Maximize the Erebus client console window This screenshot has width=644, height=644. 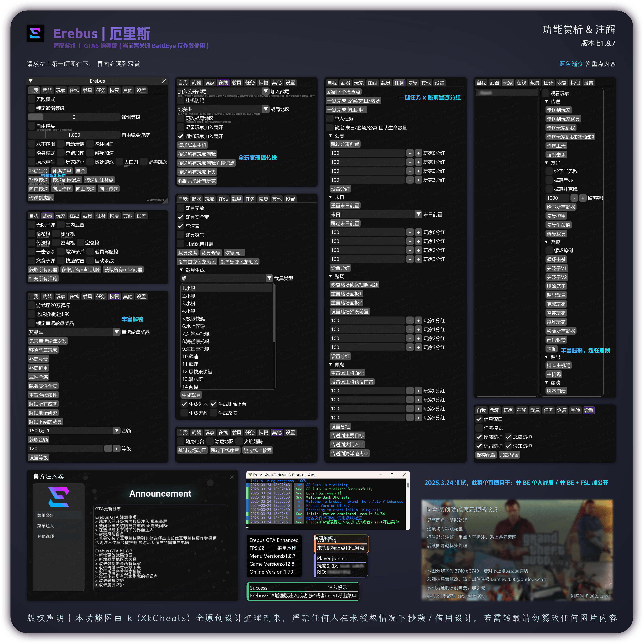(392, 474)
